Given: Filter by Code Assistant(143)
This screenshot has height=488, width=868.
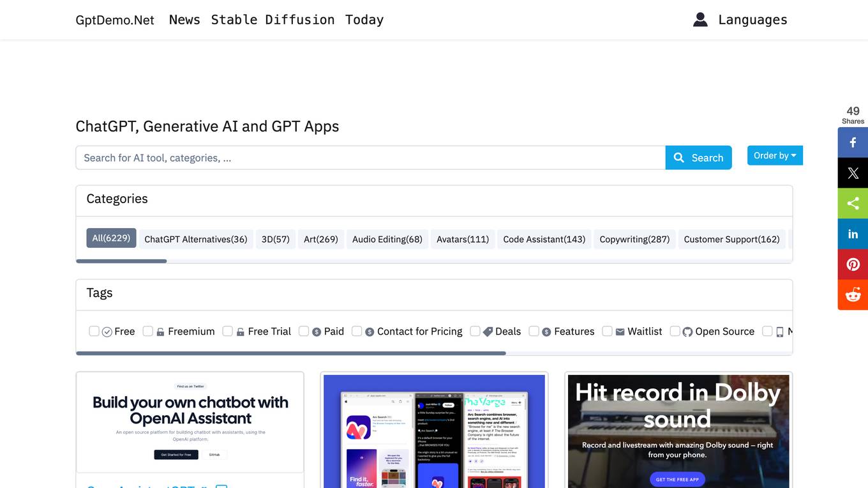Looking at the screenshot, I should point(544,240).
